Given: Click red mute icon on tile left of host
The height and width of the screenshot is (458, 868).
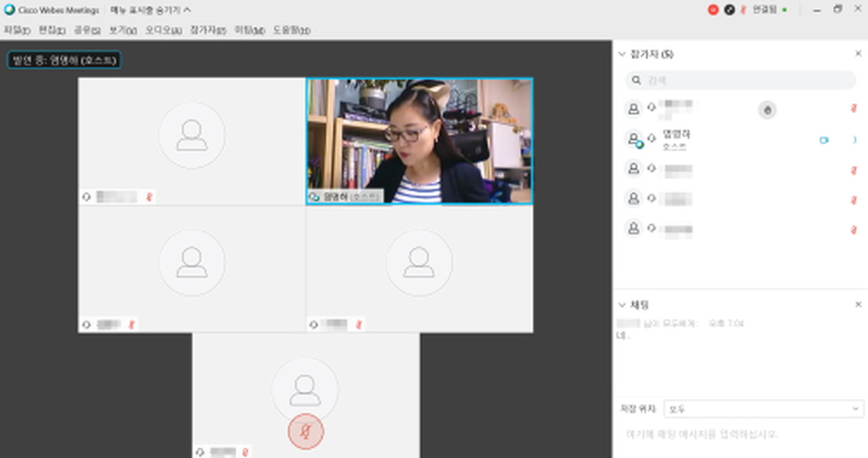Looking at the screenshot, I should pyautogui.click(x=149, y=196).
